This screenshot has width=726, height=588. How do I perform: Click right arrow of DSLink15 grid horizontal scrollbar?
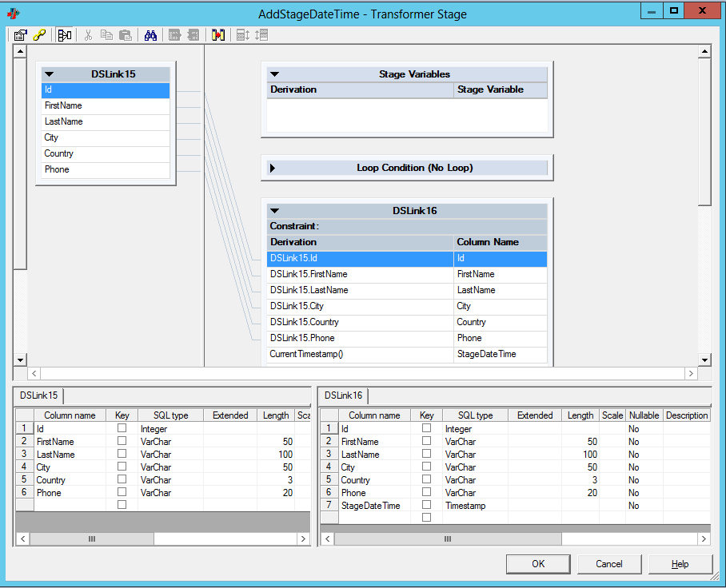(303, 538)
